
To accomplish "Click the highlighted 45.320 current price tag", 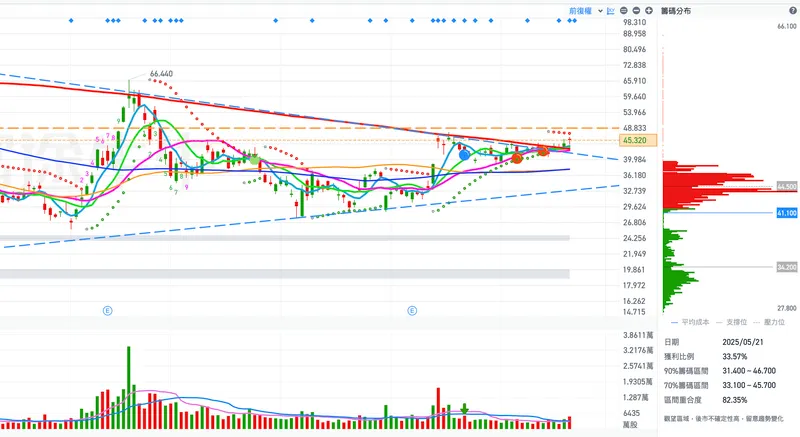I will point(638,140).
